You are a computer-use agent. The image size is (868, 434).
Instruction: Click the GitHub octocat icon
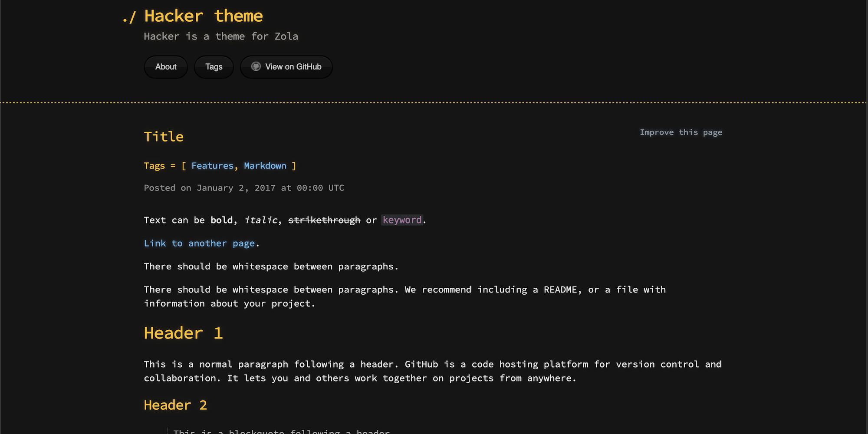tap(256, 66)
